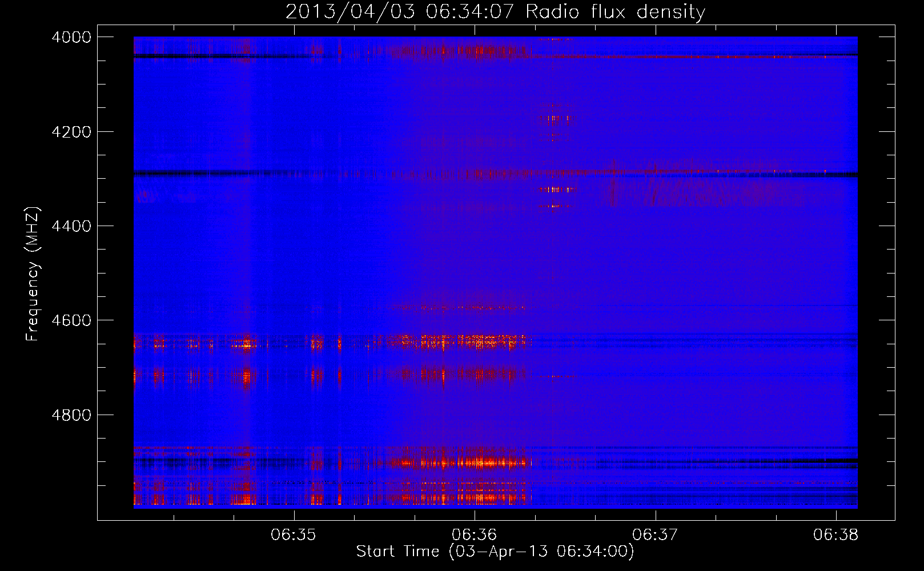
Task: Click the 'Start Time (03-Apr-13 06:34:00)' axis label
Action: (x=495, y=552)
